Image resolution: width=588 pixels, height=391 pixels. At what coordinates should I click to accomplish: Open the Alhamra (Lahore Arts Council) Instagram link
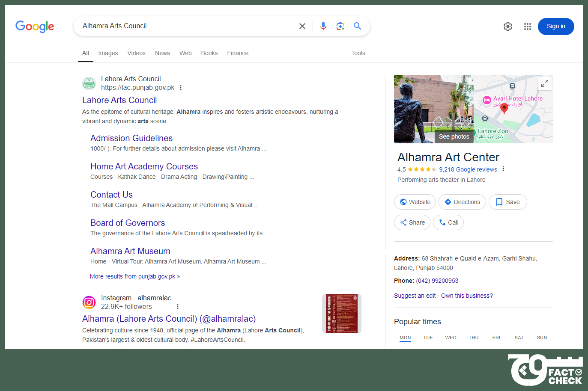169,319
